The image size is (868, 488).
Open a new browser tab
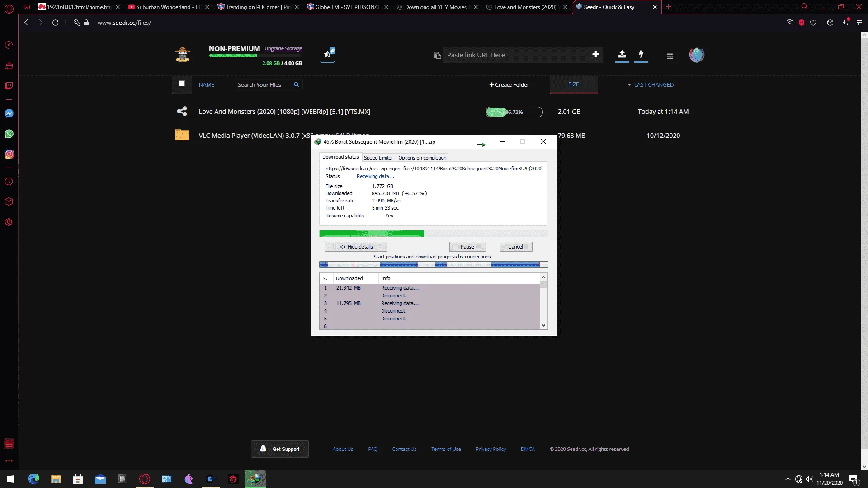668,7
